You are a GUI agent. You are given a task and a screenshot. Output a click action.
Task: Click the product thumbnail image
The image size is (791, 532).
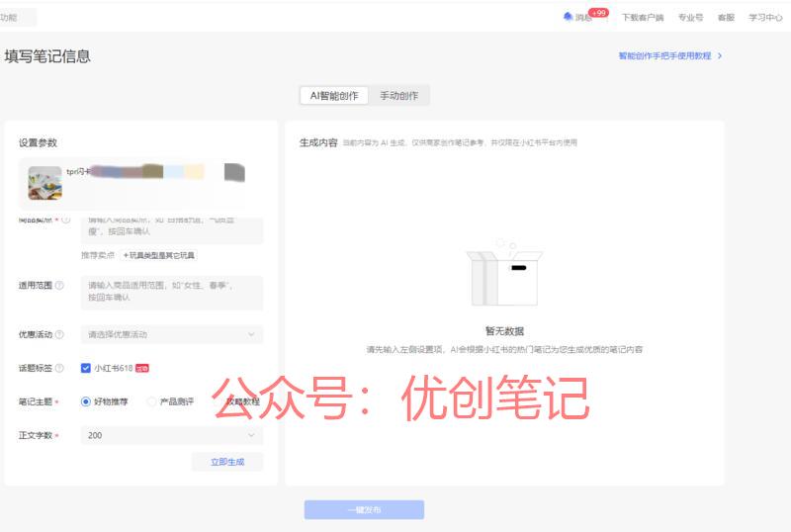click(44, 183)
